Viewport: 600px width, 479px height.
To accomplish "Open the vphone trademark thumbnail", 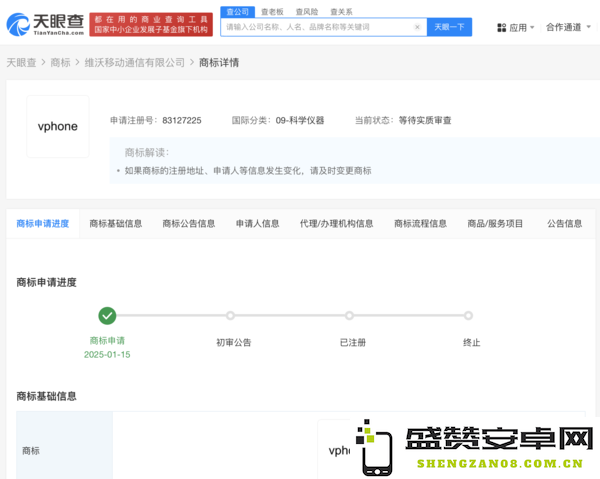I will point(58,126).
